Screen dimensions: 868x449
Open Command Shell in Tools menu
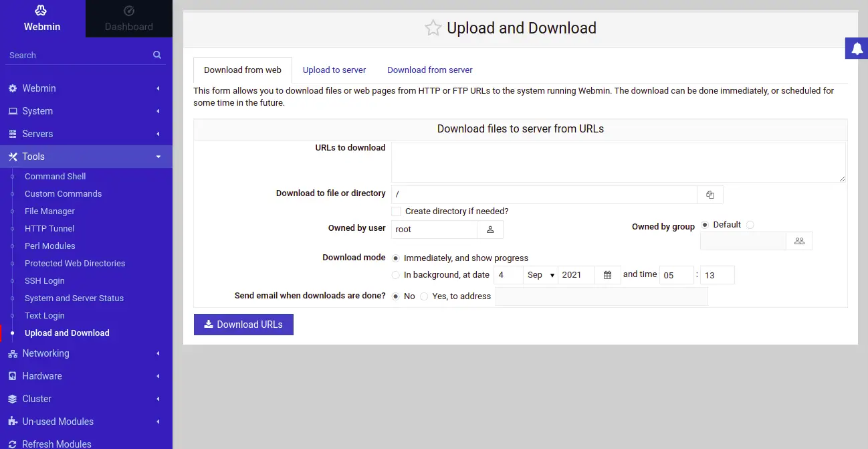point(55,176)
